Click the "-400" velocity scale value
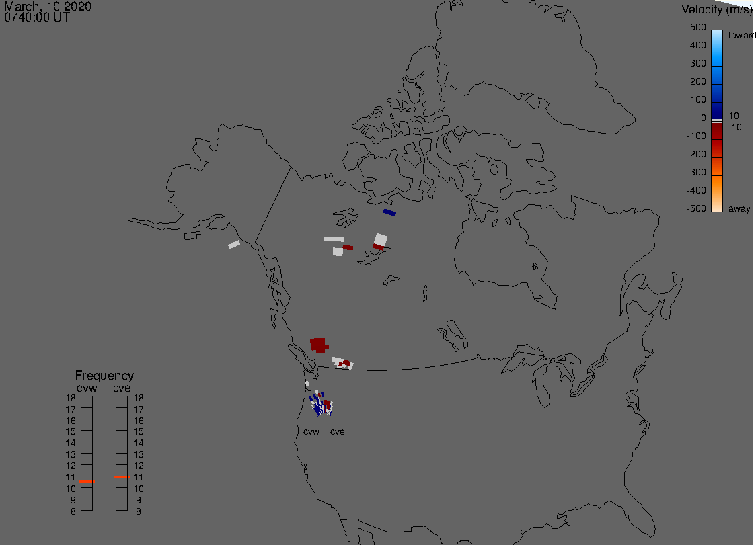 [x=696, y=190]
